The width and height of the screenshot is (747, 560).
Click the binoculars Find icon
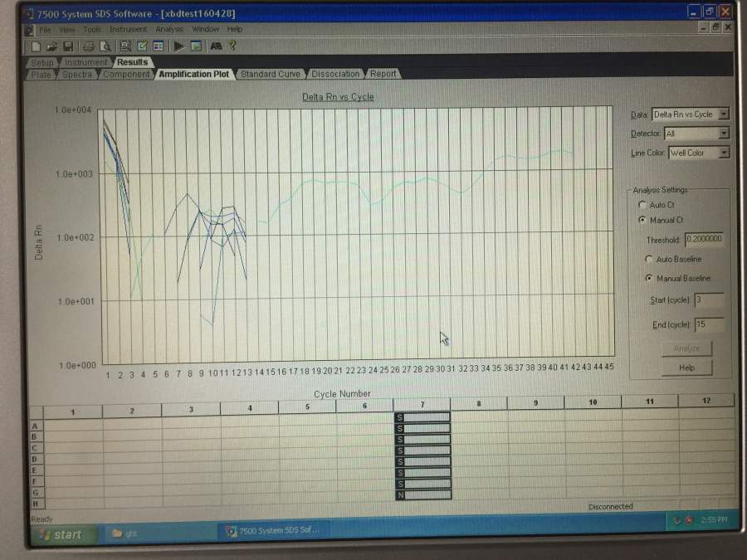click(x=216, y=46)
